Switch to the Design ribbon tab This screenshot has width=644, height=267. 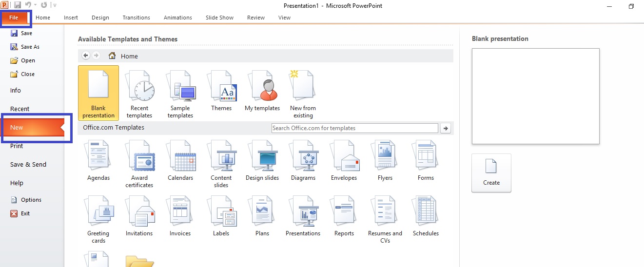[100, 18]
